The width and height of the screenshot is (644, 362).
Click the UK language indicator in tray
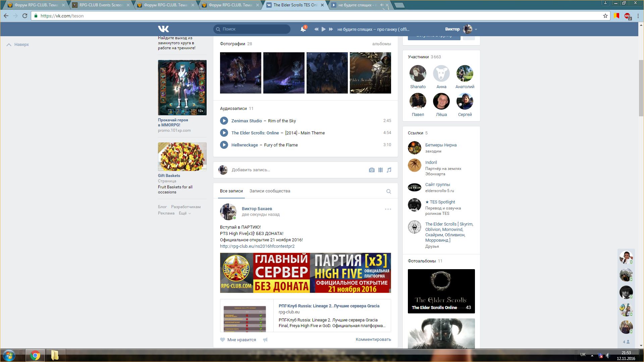[583, 355]
